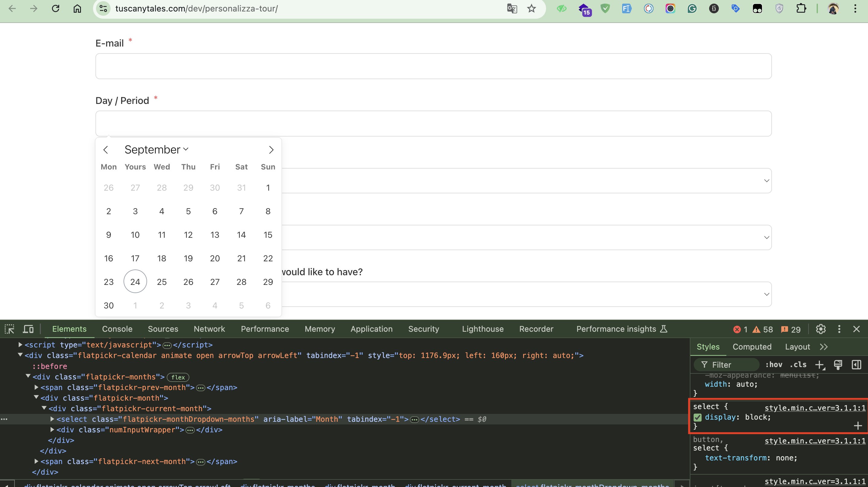Open the Performance tab
Screen dimensions: 868x487
(265, 329)
